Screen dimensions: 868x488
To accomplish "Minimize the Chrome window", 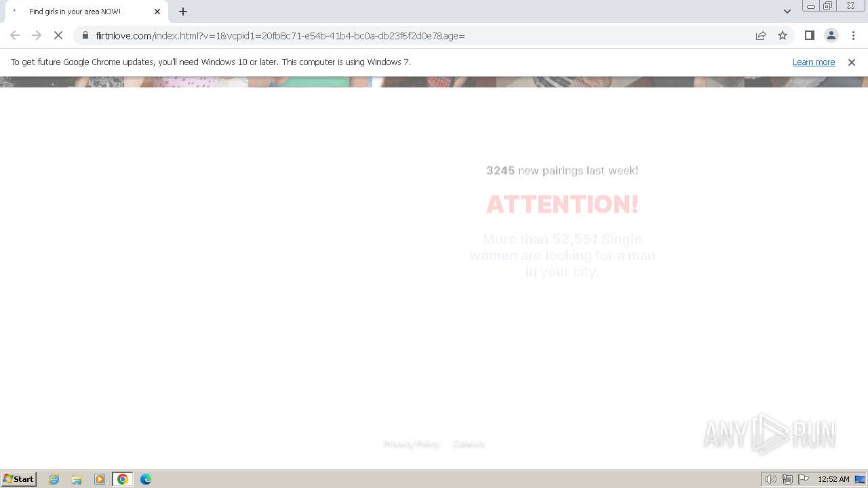I will coord(811,6).
